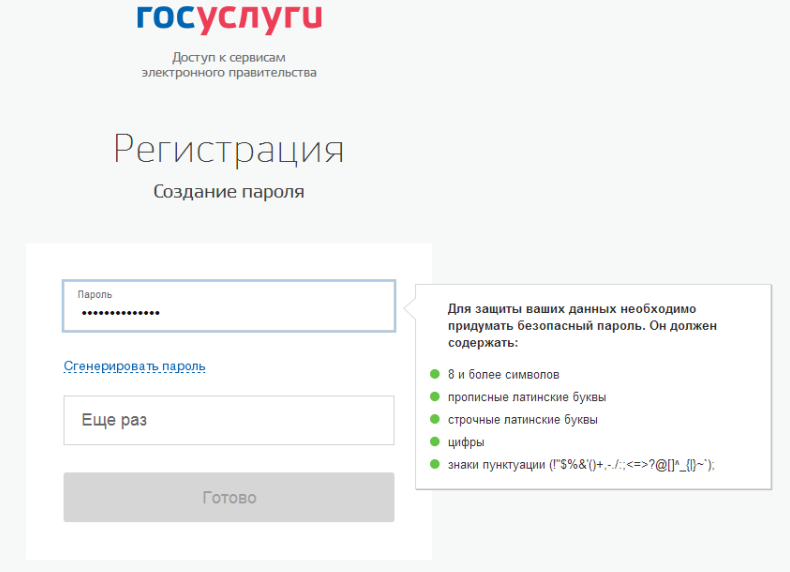Screen dimensions: 790x572
Task: Focus the Пароль password field
Action: (229, 306)
